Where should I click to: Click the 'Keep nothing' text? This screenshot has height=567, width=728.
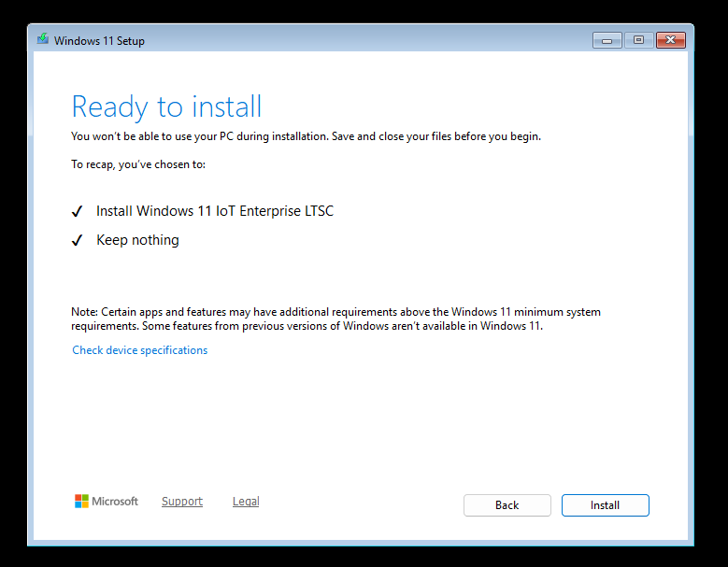pos(137,240)
